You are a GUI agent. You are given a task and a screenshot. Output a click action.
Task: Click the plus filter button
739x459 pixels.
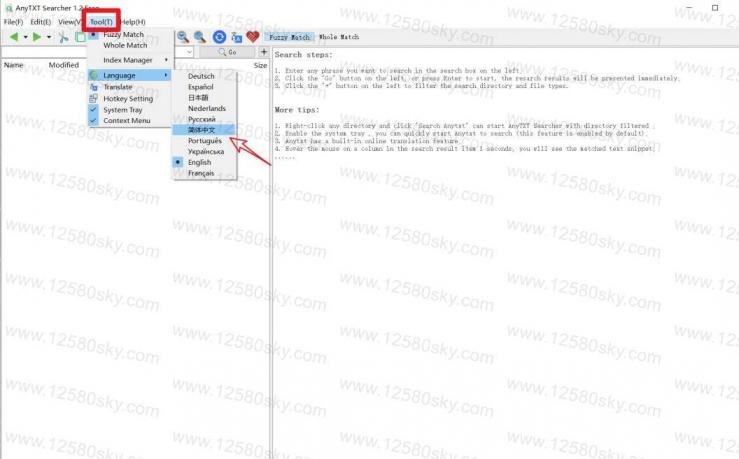[x=264, y=52]
